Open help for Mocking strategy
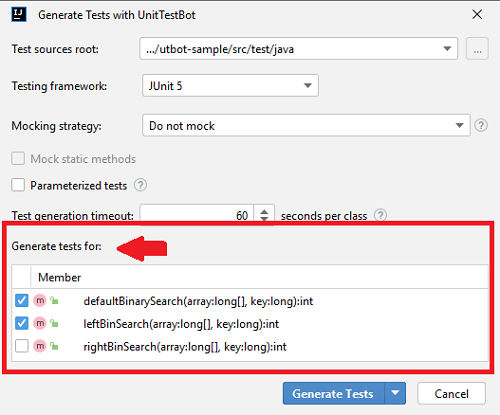The width and height of the screenshot is (500, 415). click(481, 125)
